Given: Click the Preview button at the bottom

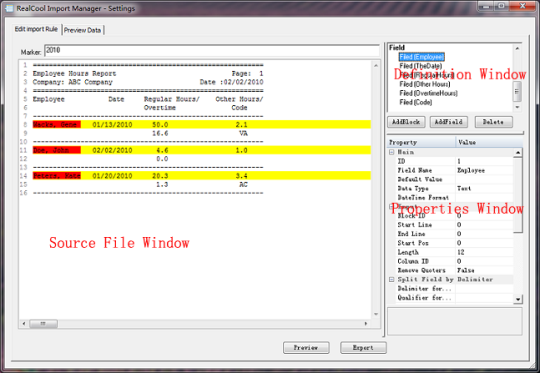Looking at the screenshot, I should [x=306, y=348].
